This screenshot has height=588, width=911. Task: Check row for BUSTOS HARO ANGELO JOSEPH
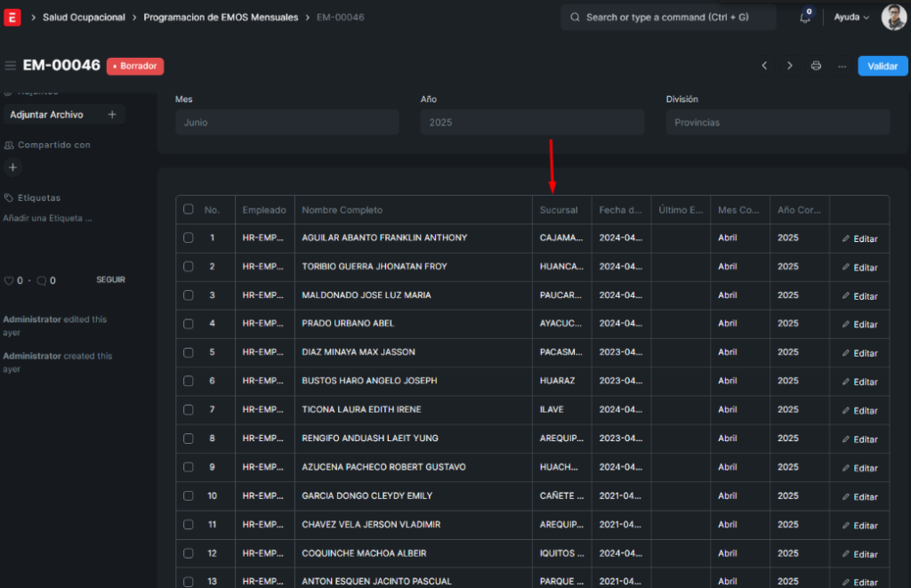189,381
